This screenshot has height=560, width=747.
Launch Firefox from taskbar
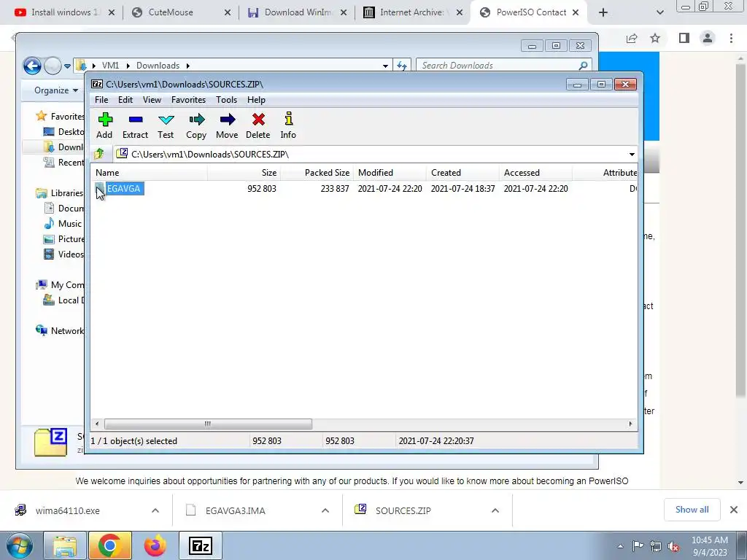(x=155, y=545)
